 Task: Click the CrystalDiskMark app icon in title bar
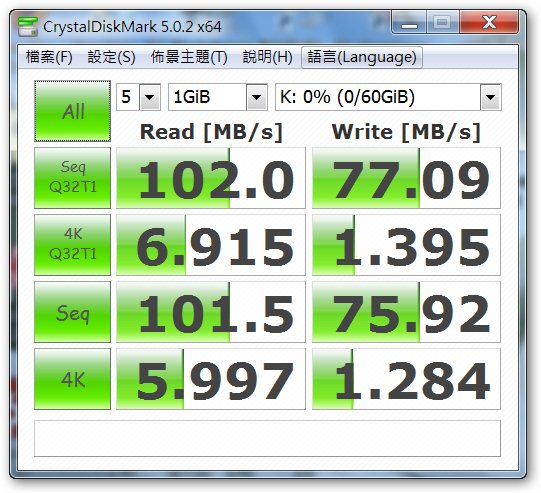point(28,26)
